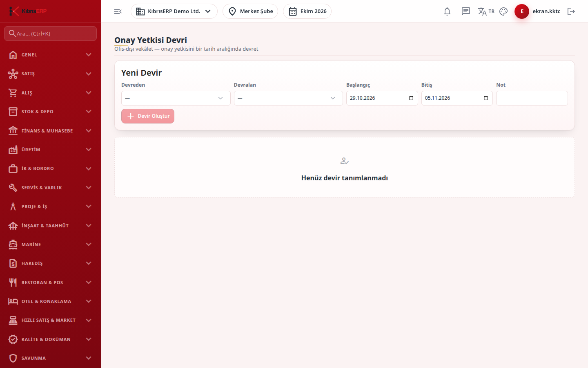Click the ekran.kktc username
Image resolution: width=588 pixels, height=368 pixels.
[x=546, y=11]
